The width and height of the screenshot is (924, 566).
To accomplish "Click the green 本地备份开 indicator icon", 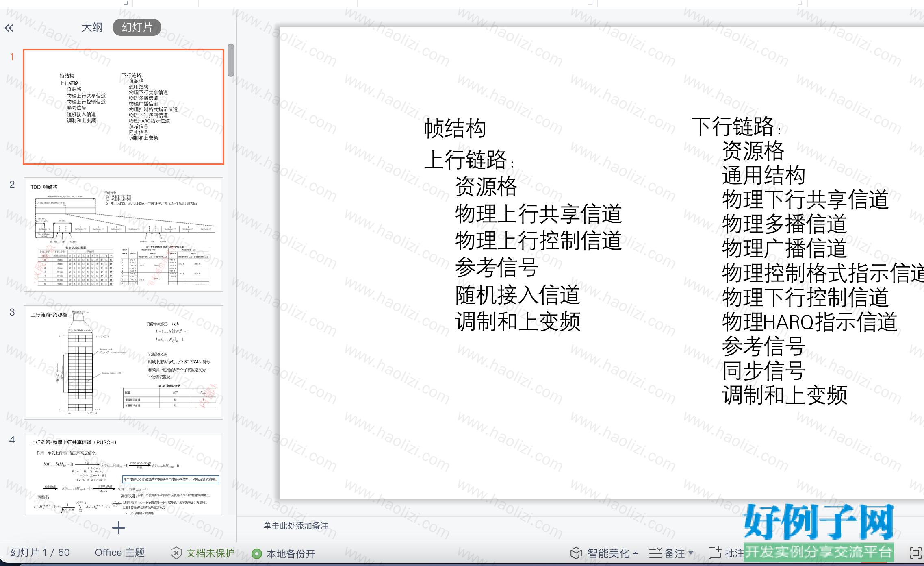I will [x=257, y=553].
